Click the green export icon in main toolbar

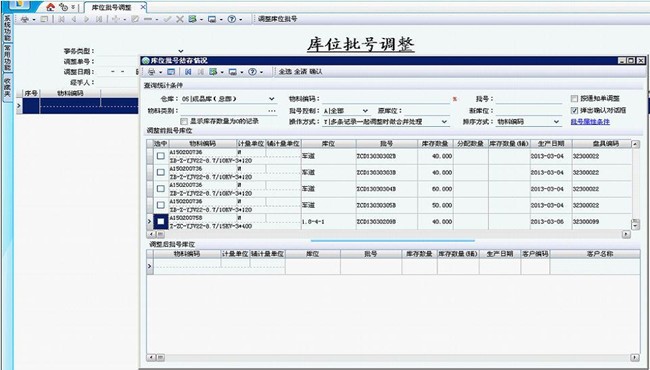[x=192, y=19]
